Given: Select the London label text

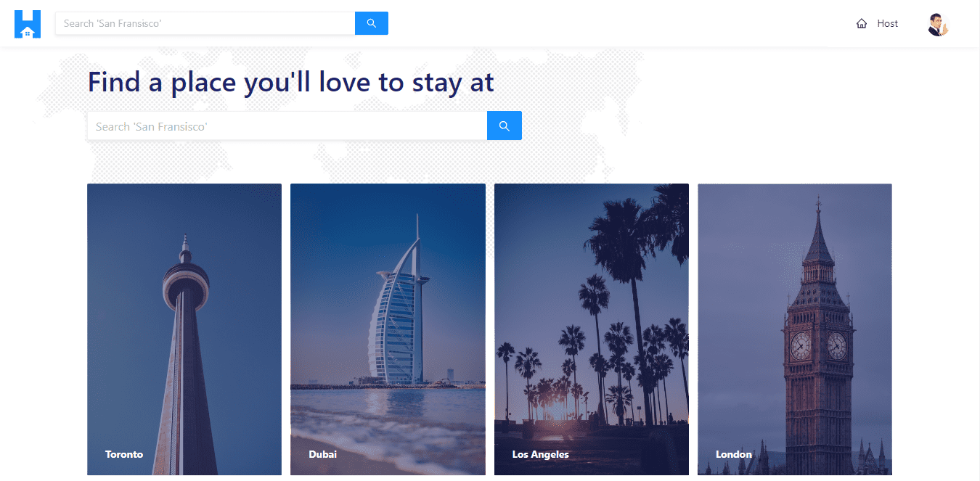Looking at the screenshot, I should pos(734,454).
